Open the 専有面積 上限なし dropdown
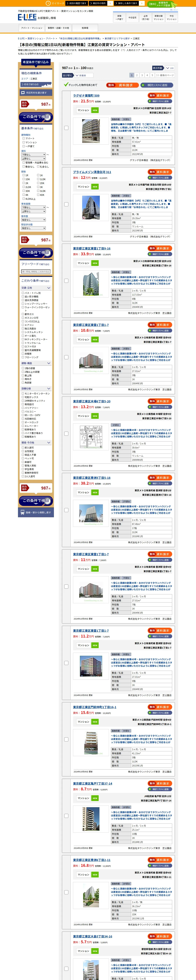 tap(33, 212)
